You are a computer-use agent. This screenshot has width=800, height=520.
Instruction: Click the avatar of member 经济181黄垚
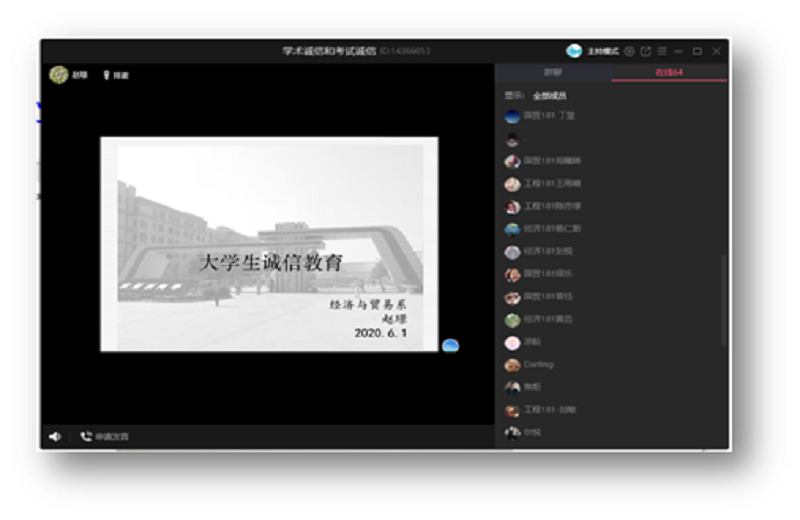pos(512,320)
